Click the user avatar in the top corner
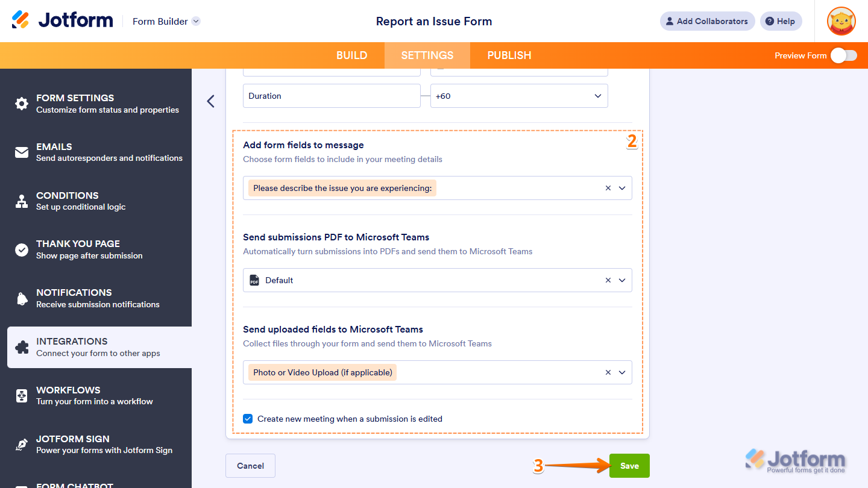The width and height of the screenshot is (868, 488). pos(841,21)
